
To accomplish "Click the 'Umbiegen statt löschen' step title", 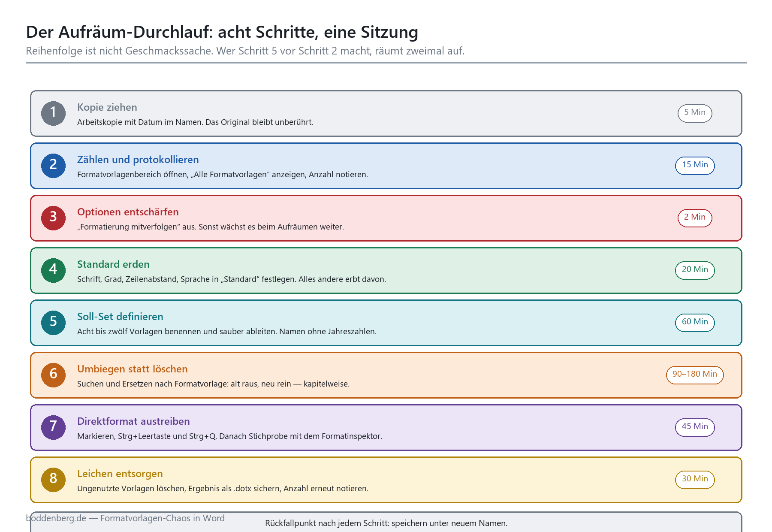I will pos(133,369).
